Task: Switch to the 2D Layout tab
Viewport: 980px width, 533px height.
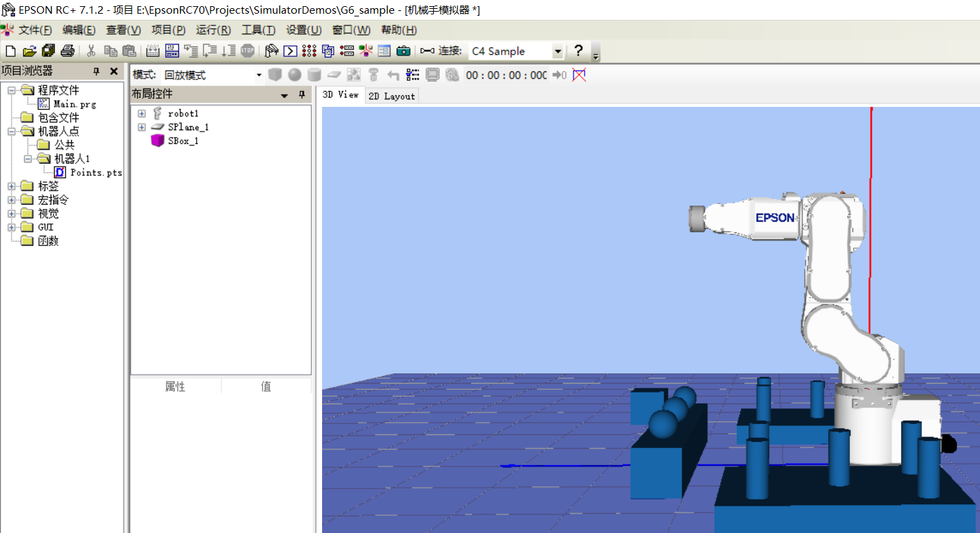Action: pyautogui.click(x=391, y=96)
